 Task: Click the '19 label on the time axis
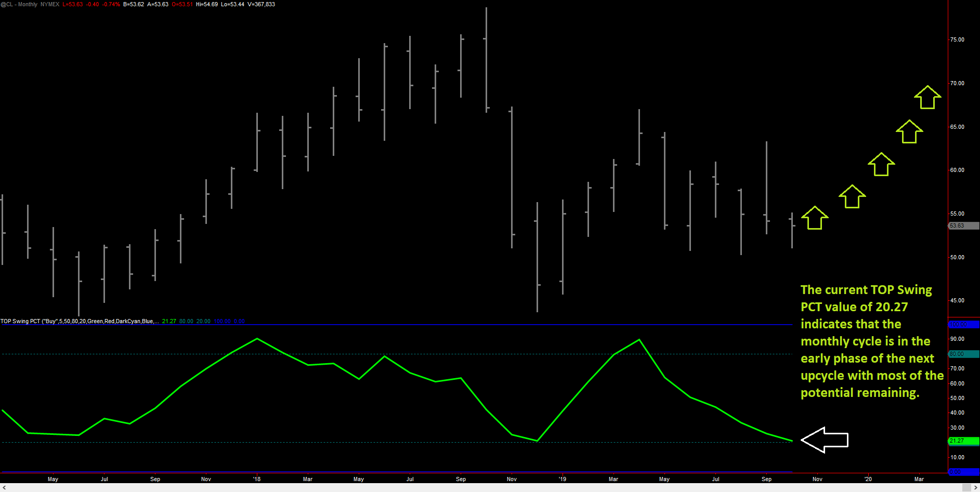(x=562, y=478)
